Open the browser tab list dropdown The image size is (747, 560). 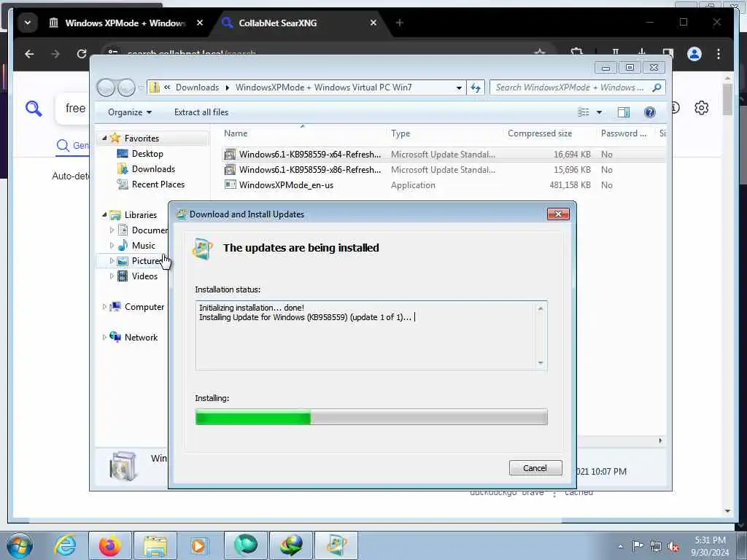click(28, 23)
